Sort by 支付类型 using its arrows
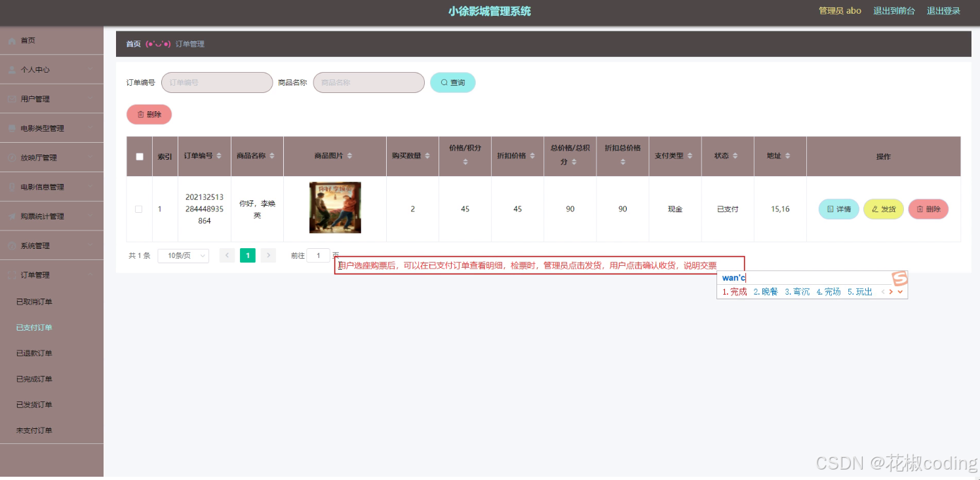This screenshot has height=480, width=980. point(690,156)
